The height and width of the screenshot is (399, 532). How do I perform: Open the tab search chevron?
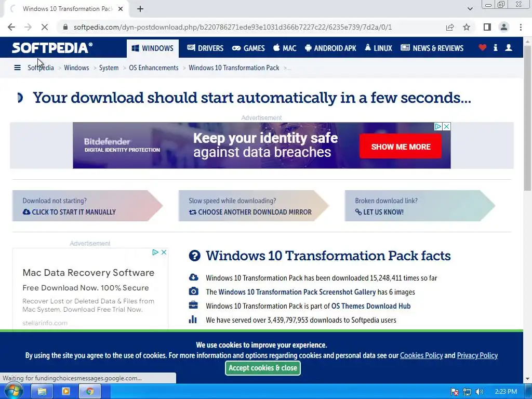(470, 9)
